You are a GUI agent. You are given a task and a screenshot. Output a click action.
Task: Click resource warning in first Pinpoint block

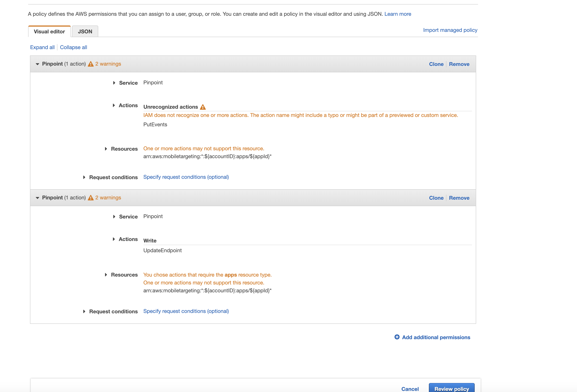tap(204, 149)
